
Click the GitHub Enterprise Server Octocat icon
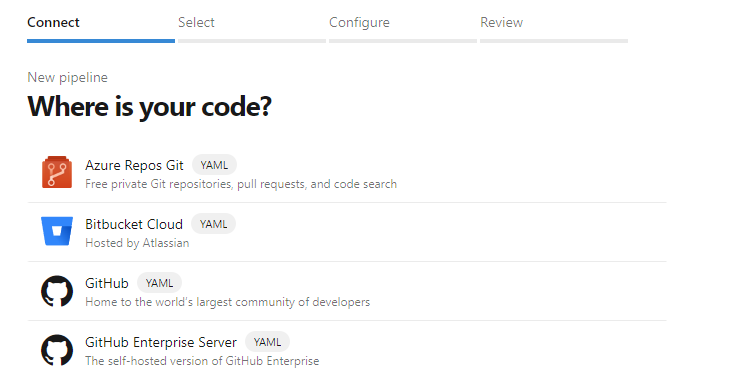tap(57, 350)
